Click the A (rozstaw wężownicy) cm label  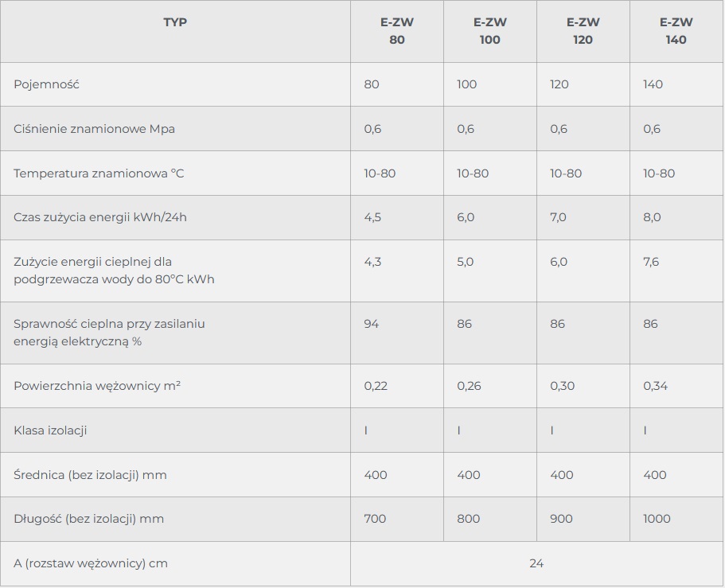pyautogui.click(x=91, y=563)
